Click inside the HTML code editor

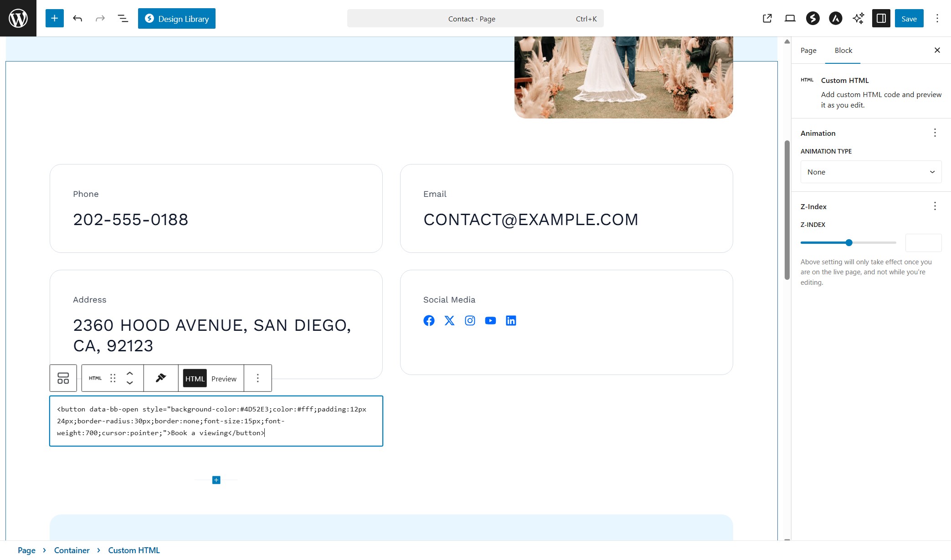216,421
